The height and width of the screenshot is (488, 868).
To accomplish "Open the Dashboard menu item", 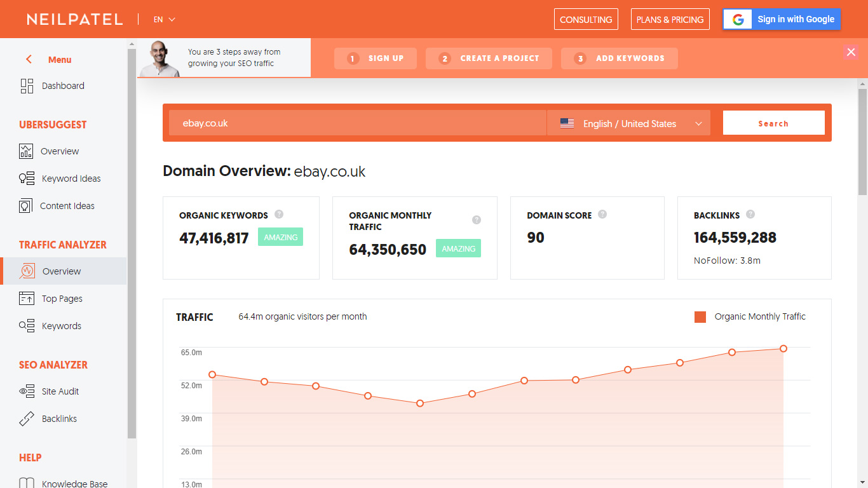I will 63,86.
